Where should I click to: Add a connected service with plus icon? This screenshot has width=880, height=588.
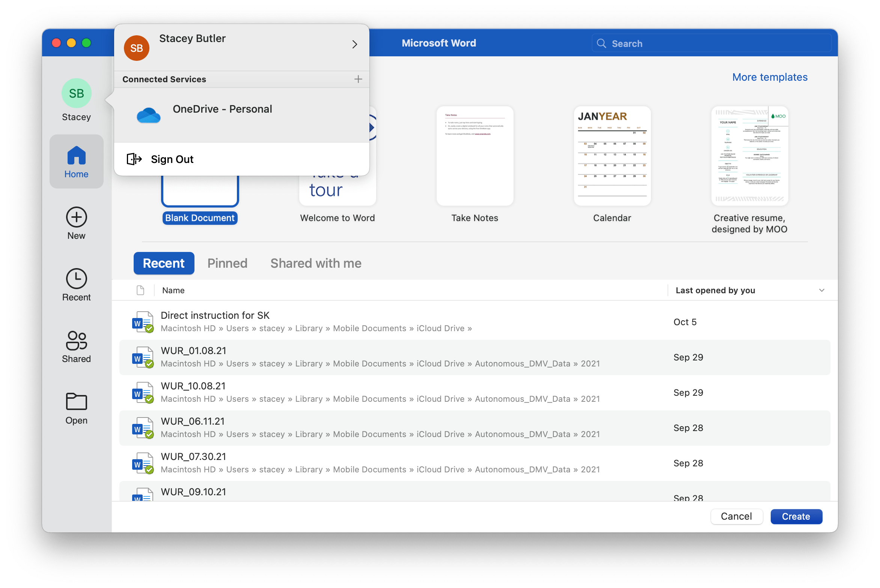click(x=358, y=79)
